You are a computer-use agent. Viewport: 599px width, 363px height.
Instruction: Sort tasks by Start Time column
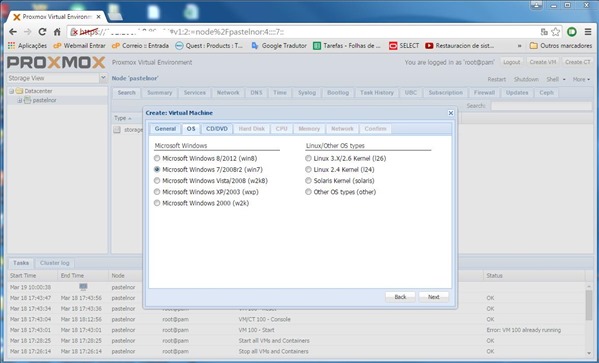[x=32, y=275]
